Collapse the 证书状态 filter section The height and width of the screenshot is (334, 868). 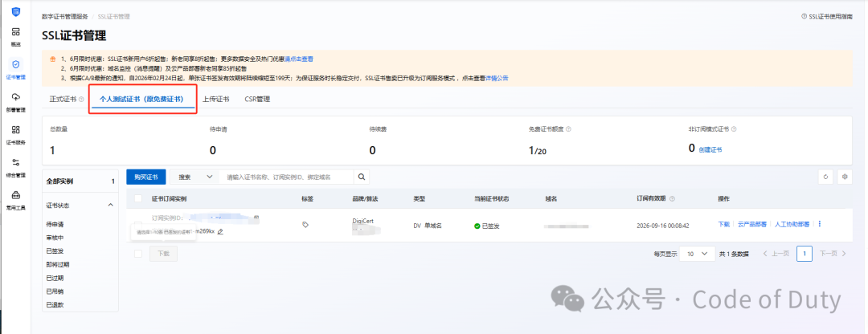[x=110, y=206]
